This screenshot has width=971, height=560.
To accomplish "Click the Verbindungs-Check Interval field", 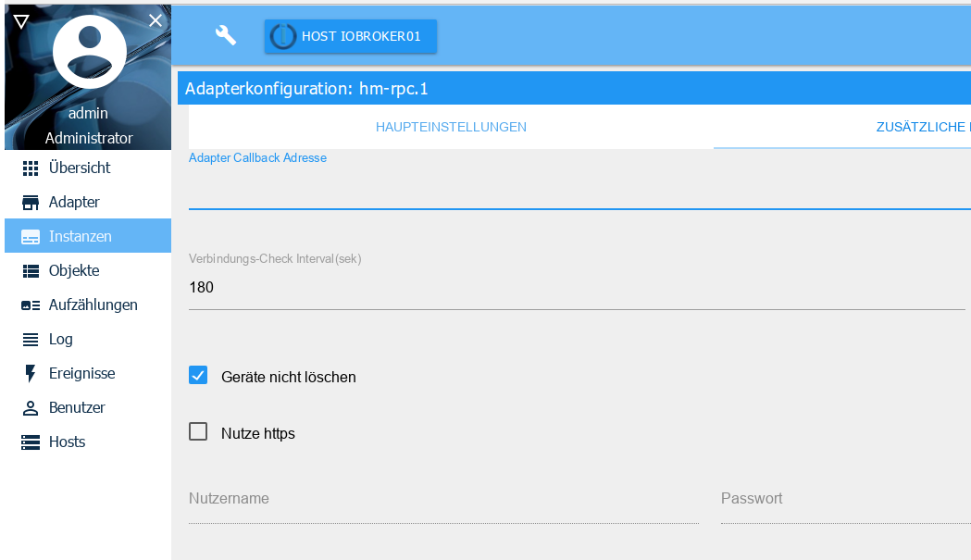I will tap(576, 288).
